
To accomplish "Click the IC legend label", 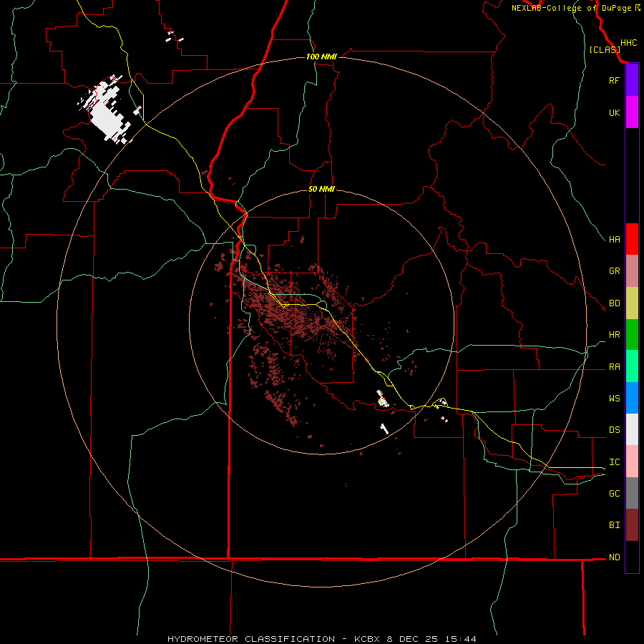I will point(614,462).
